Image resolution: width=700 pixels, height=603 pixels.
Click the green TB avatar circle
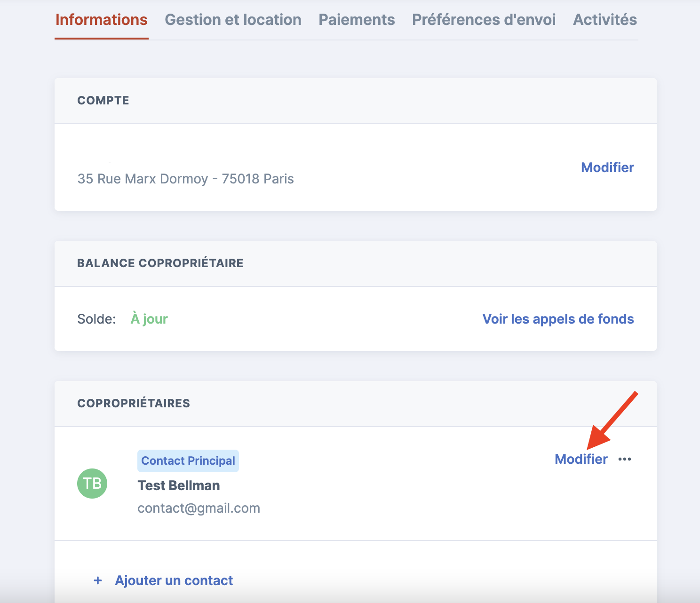coord(92,484)
